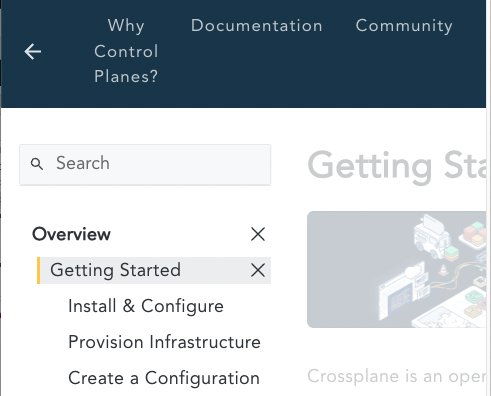Click the Crossplane illustration image

(x=396, y=269)
